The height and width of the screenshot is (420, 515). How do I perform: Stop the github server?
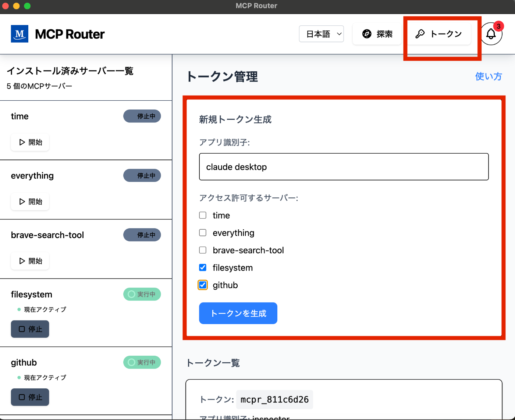[x=30, y=397]
